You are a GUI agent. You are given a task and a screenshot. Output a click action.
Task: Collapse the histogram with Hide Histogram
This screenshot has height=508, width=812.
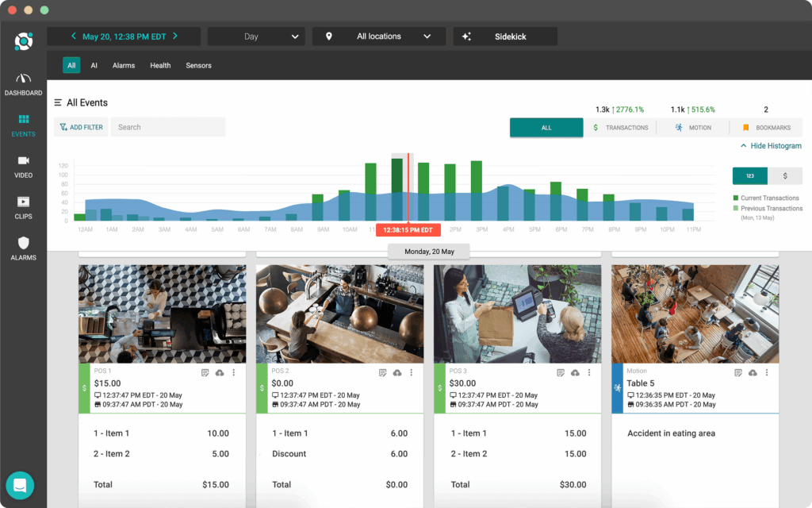coord(770,145)
